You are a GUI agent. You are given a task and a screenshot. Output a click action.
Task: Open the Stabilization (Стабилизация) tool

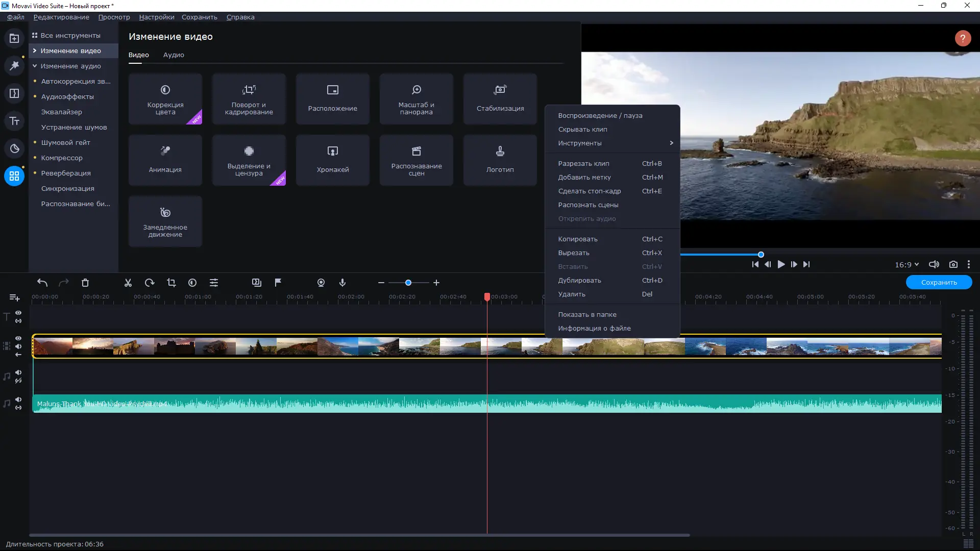coord(500,98)
